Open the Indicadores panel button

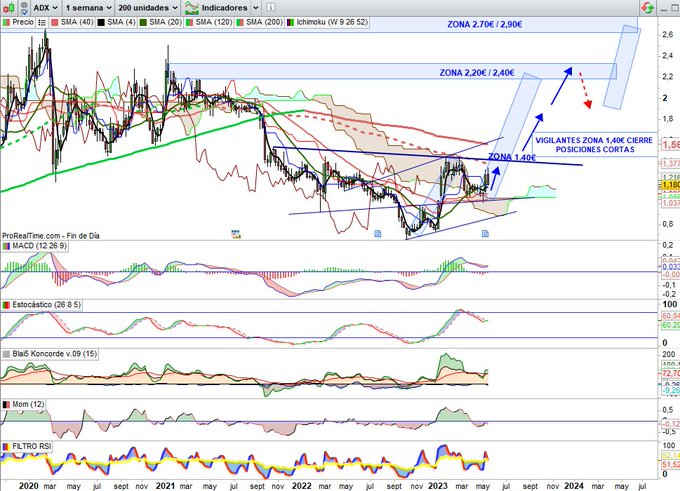tap(216, 8)
